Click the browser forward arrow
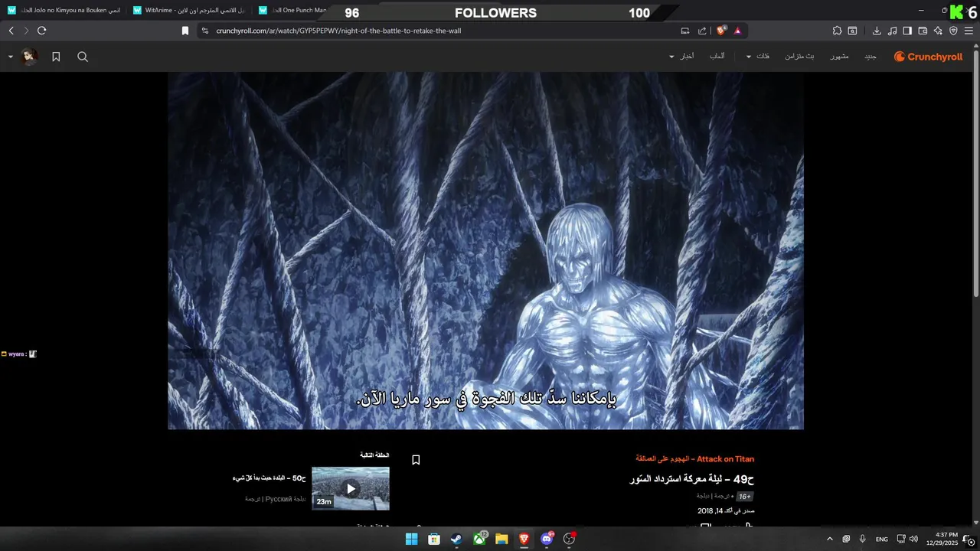Viewport: 980px width, 551px height. click(26, 31)
